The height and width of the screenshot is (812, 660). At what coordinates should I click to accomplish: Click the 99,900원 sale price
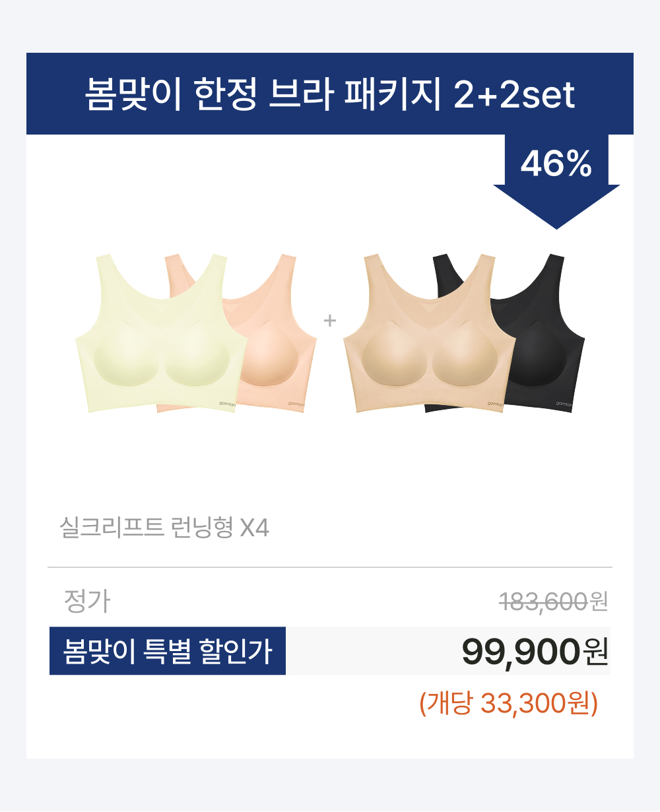(535, 652)
